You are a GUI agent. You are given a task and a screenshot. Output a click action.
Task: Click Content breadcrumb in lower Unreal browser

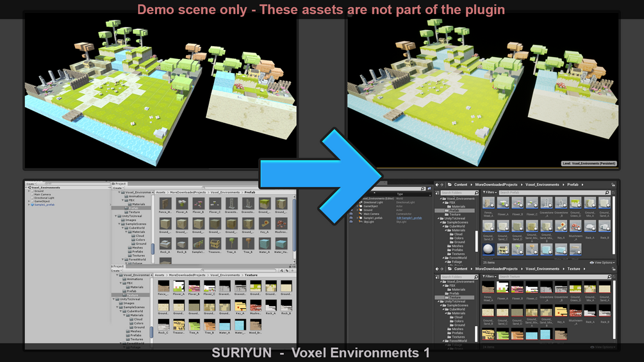[460, 269]
